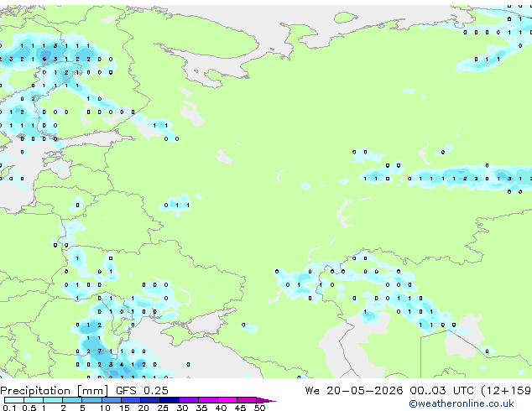Click the 2 to 5 mm legend swatch

click(x=72, y=400)
